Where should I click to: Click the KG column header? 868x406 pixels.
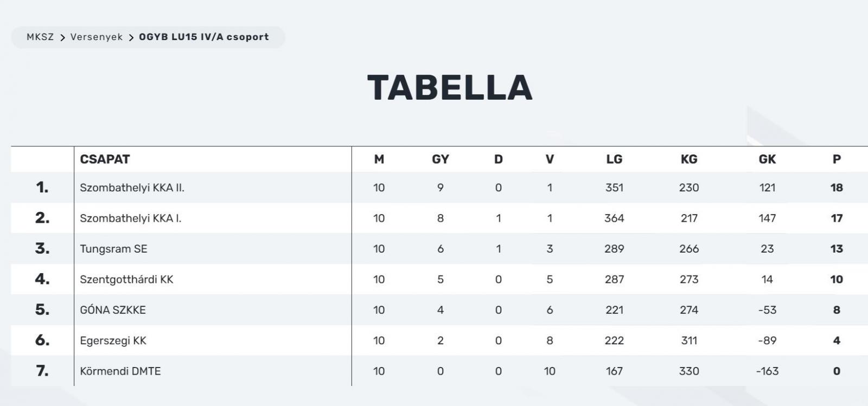(689, 159)
